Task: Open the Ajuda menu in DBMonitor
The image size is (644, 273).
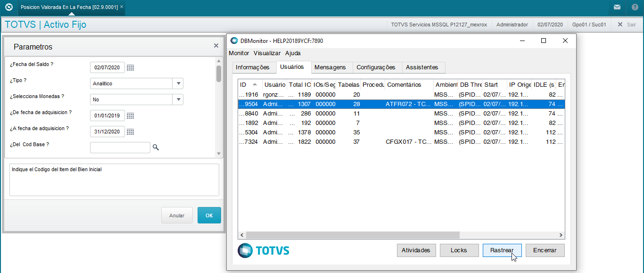Action: pos(293,53)
